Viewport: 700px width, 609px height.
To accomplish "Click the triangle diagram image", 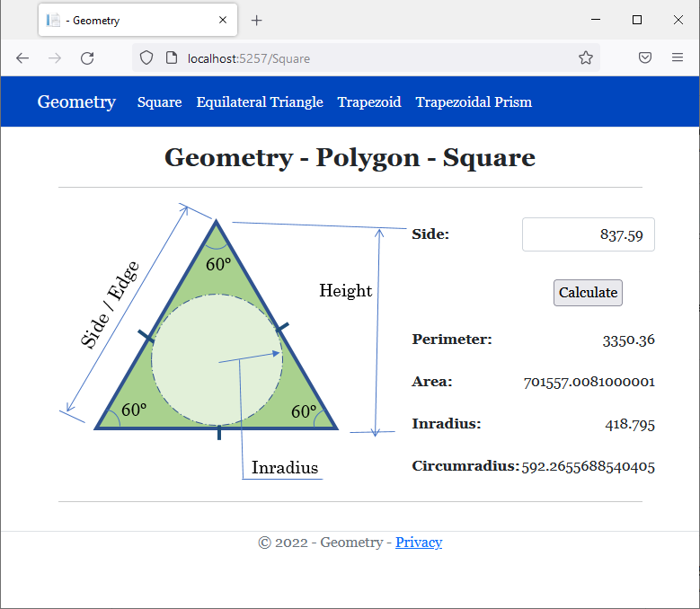I will click(232, 341).
